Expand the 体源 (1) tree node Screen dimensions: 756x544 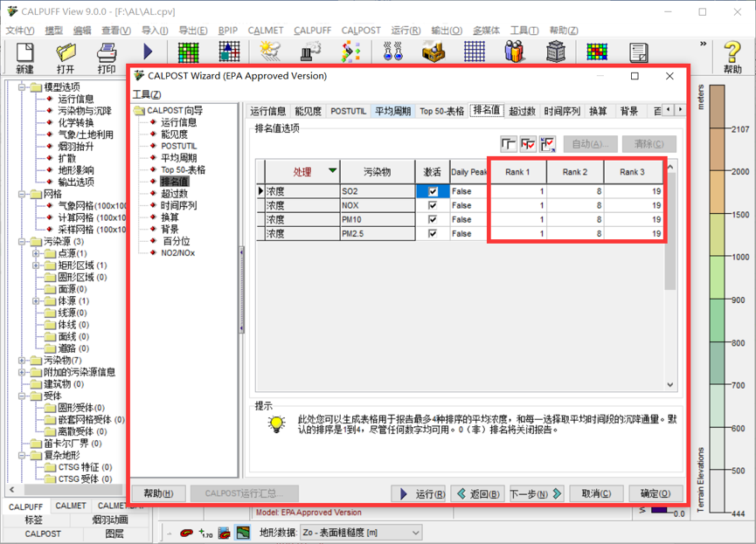[x=36, y=300]
